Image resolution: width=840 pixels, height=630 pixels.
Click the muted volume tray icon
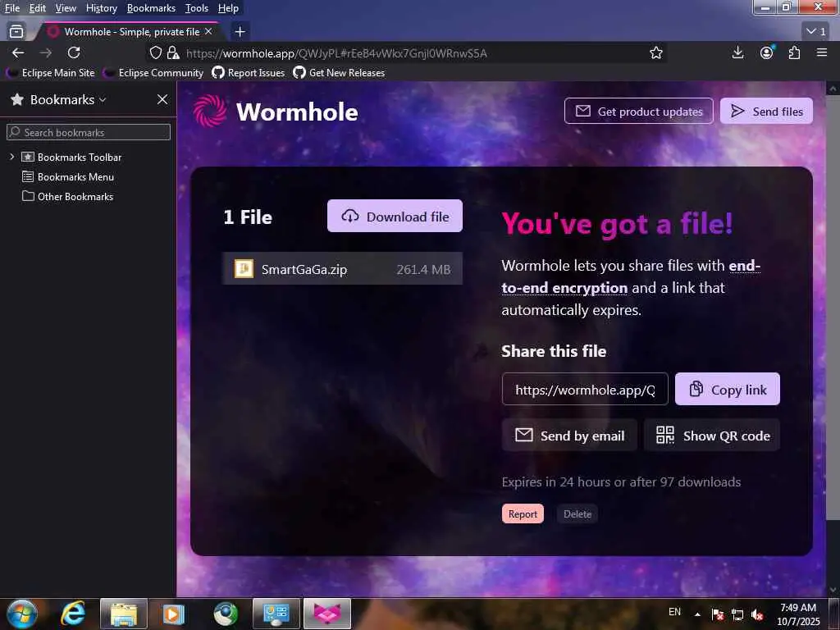757,614
